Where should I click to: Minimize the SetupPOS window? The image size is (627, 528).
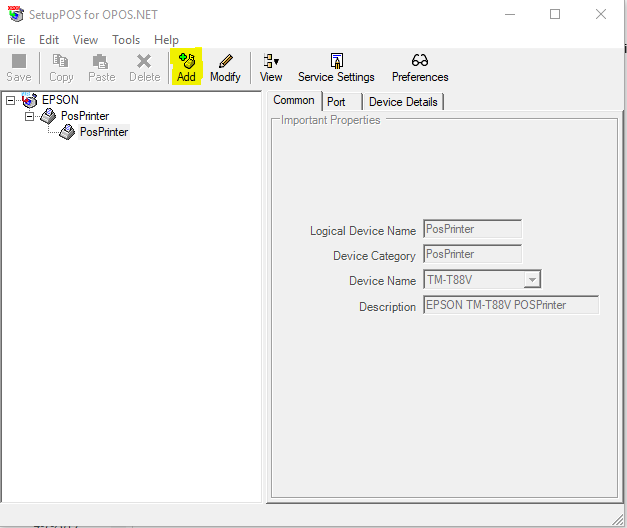pyautogui.click(x=510, y=14)
